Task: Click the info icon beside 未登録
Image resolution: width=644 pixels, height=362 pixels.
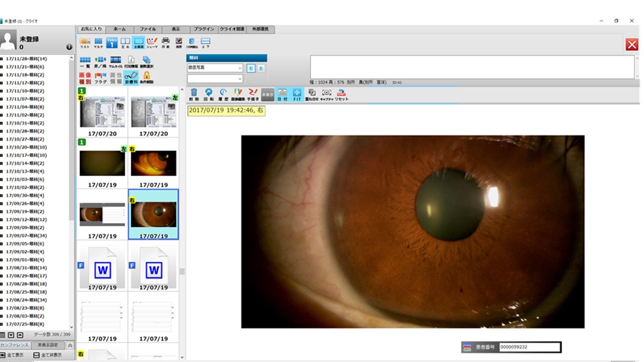Action: (69, 47)
